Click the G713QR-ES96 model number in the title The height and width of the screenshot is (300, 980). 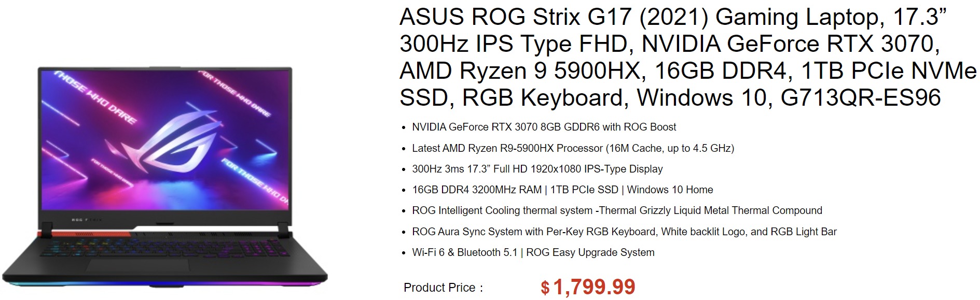[x=860, y=97]
